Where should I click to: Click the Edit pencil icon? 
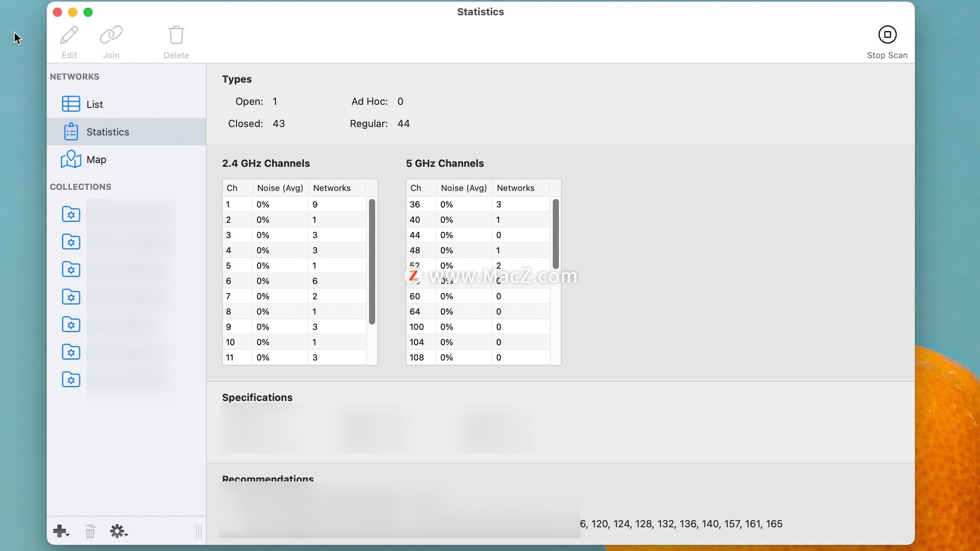(x=69, y=35)
